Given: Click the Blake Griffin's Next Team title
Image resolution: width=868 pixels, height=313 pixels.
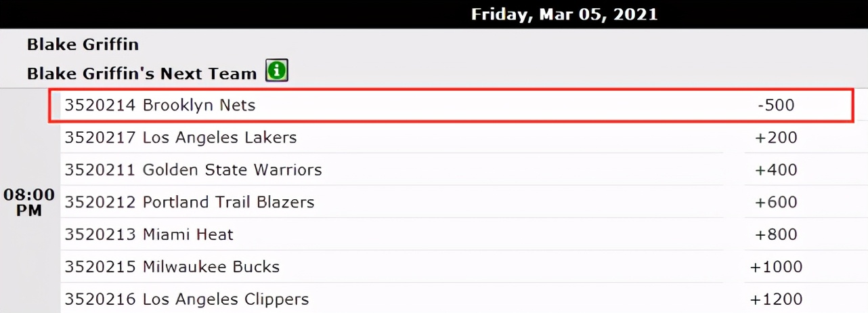Looking at the screenshot, I should (x=142, y=73).
